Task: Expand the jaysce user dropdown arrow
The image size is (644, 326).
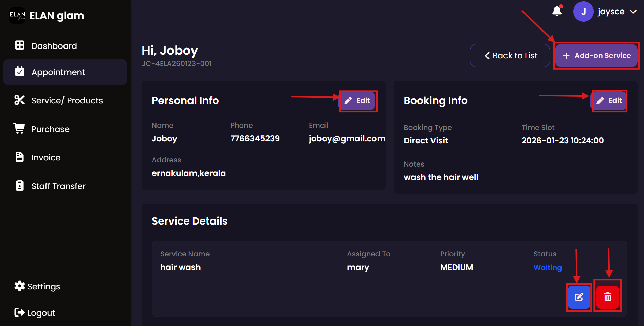Action: pos(633,12)
